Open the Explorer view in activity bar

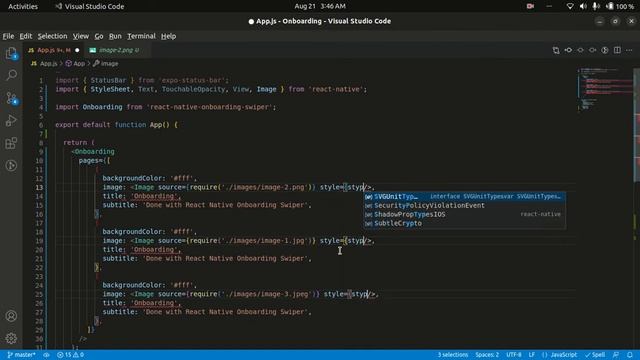[11, 53]
